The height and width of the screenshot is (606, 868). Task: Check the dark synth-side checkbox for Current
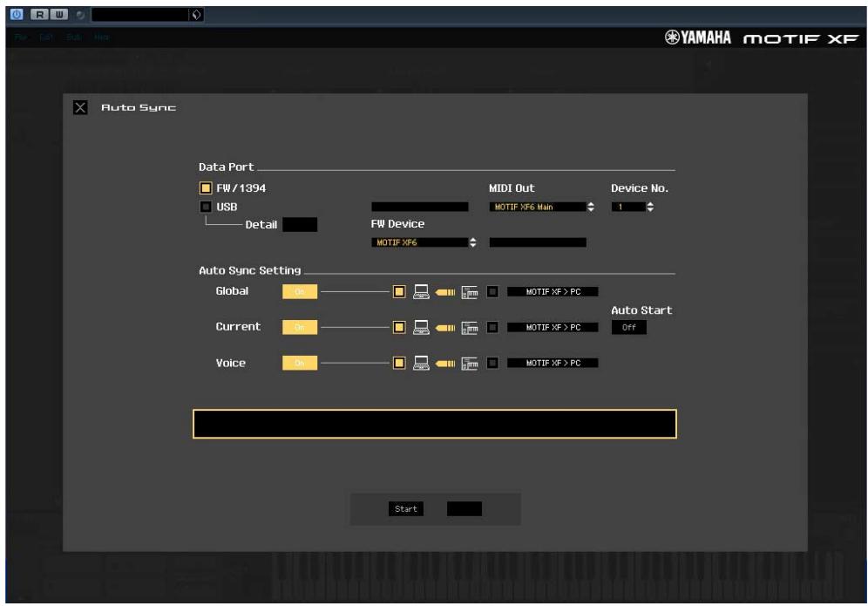[x=492, y=327]
